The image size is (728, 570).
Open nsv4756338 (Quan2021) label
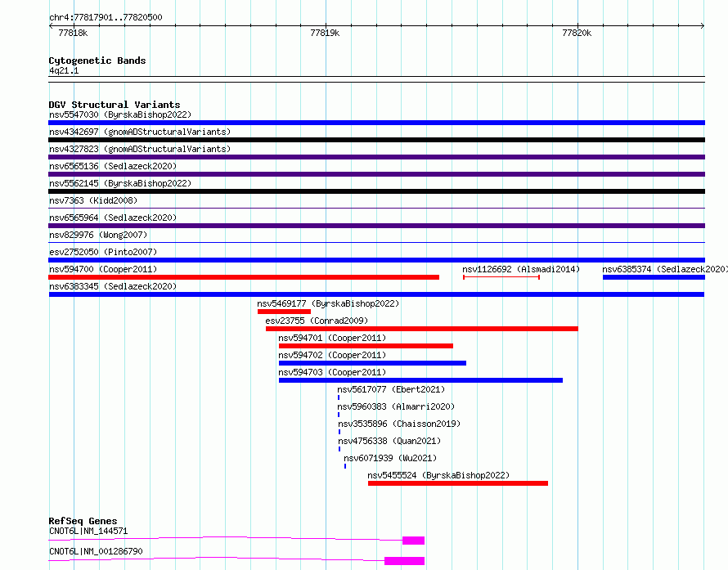click(389, 441)
